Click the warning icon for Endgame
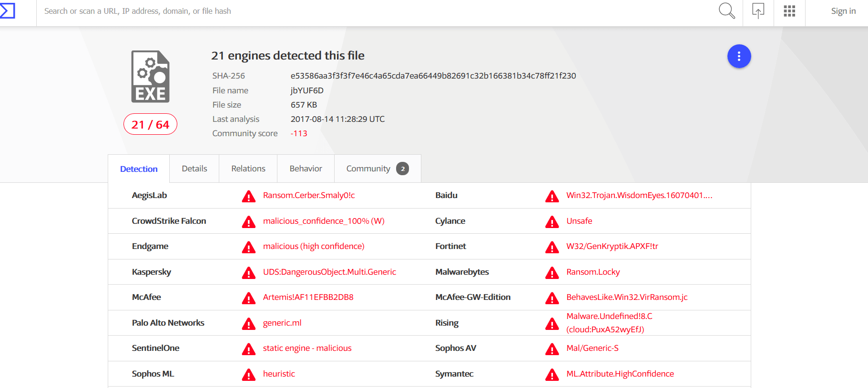Screen dimensions: 868x388 tap(248, 247)
